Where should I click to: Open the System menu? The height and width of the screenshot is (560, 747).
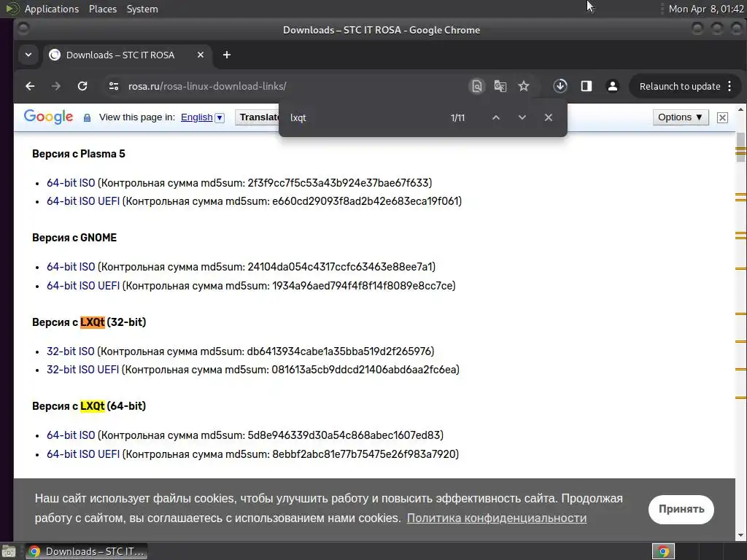142,9
